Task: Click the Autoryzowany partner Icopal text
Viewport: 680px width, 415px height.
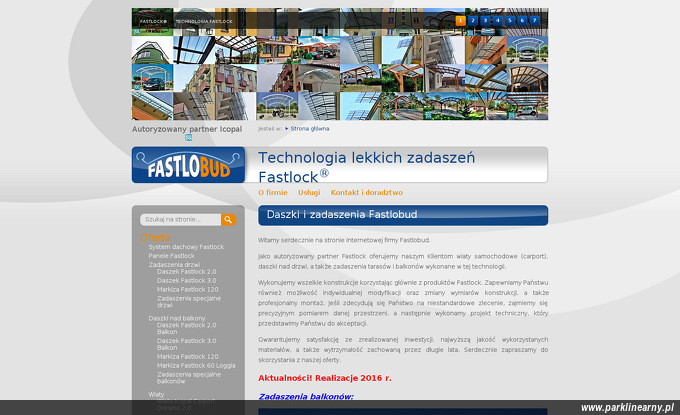Action: point(187,129)
